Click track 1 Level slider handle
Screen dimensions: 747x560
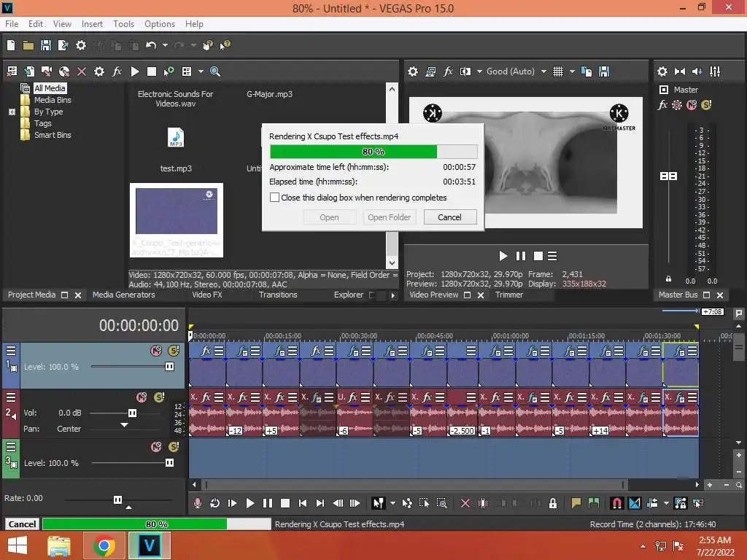tap(169, 366)
